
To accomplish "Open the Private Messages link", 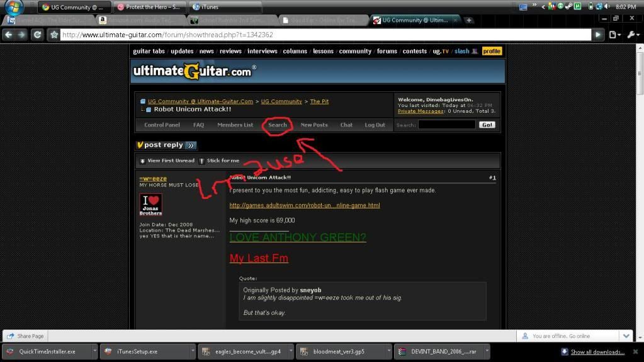I will (421, 111).
